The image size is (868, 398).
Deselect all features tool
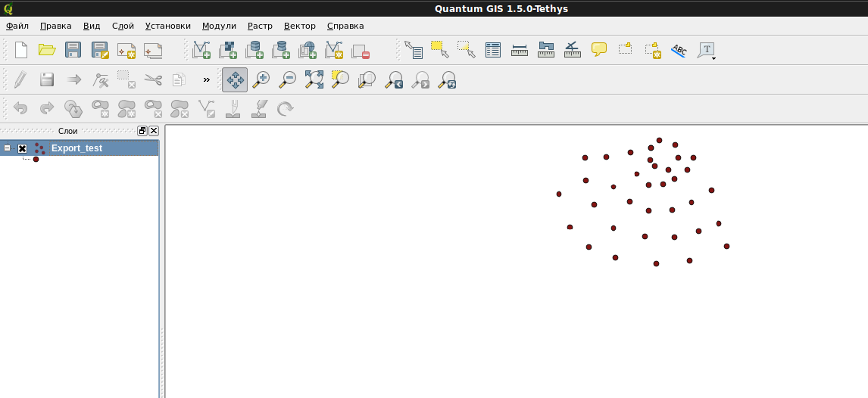pos(467,50)
